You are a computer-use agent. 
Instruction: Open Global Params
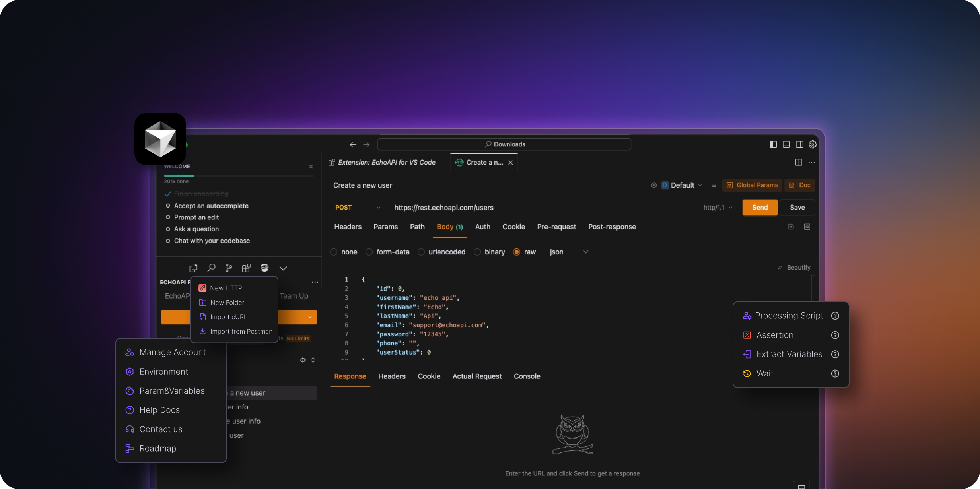752,185
